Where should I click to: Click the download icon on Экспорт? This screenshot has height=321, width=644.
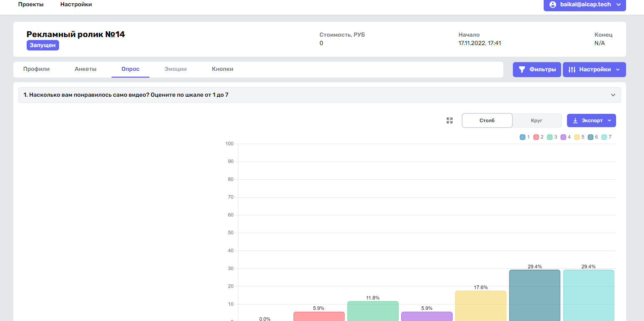pyautogui.click(x=575, y=120)
